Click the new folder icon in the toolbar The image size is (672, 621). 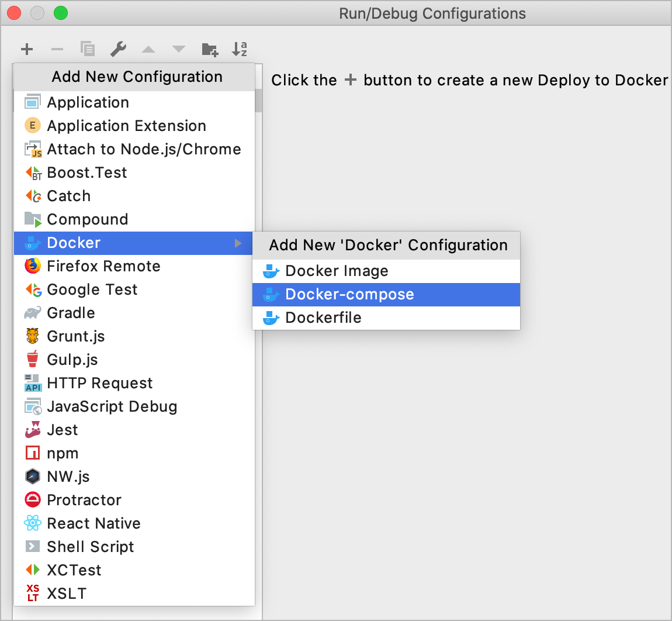click(209, 49)
